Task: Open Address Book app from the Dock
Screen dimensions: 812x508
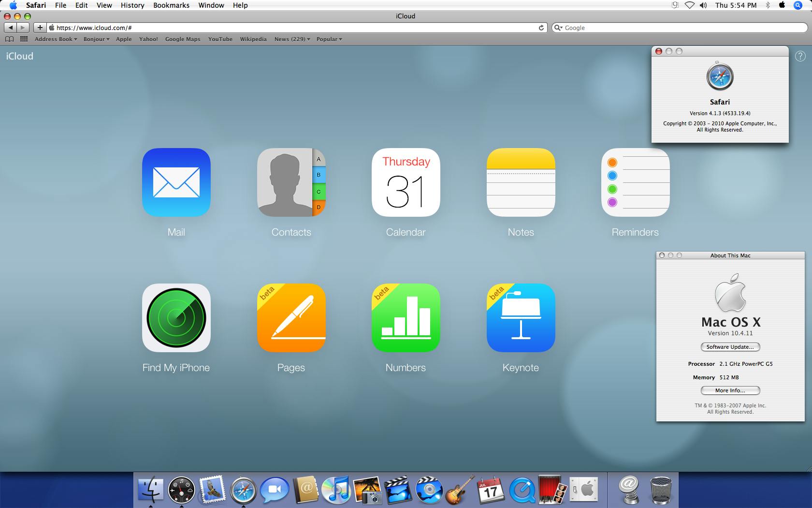Action: (305, 490)
